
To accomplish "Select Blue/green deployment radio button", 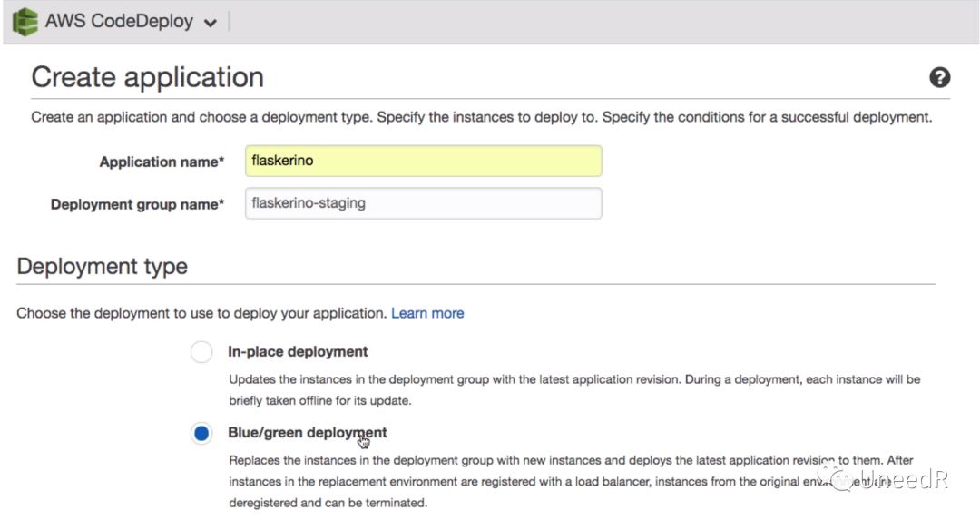I will [x=201, y=433].
